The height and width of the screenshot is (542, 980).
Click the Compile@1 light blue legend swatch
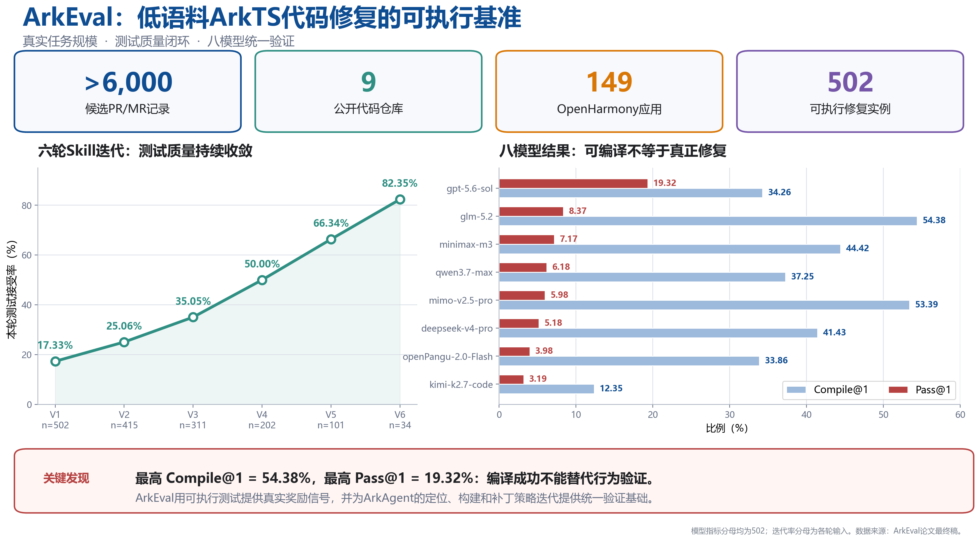coord(796,390)
